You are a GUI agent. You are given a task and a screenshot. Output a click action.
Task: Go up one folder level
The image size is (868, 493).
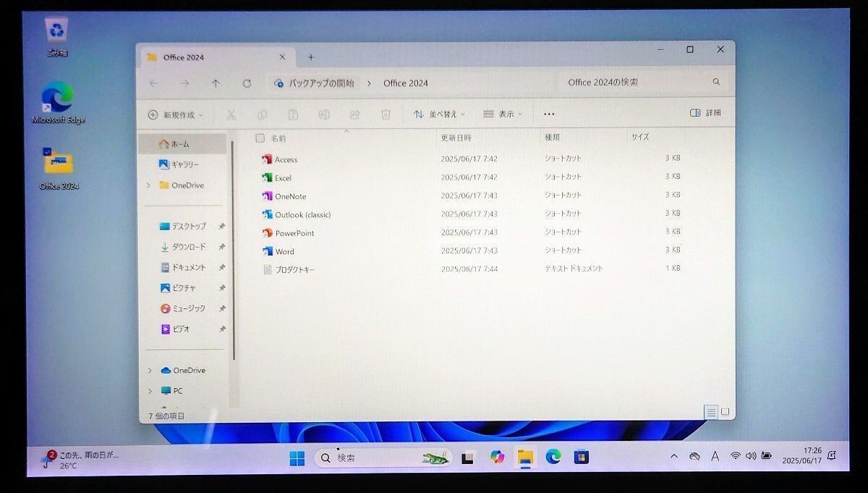click(216, 83)
